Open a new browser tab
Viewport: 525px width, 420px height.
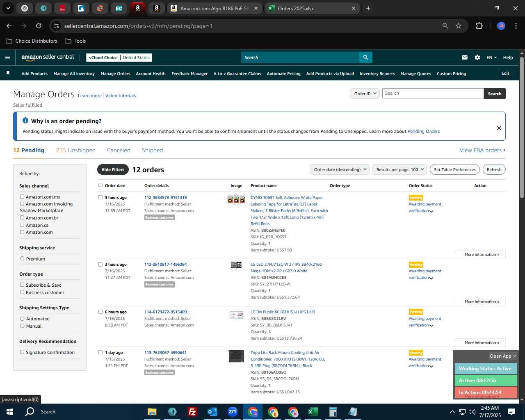[368, 8]
